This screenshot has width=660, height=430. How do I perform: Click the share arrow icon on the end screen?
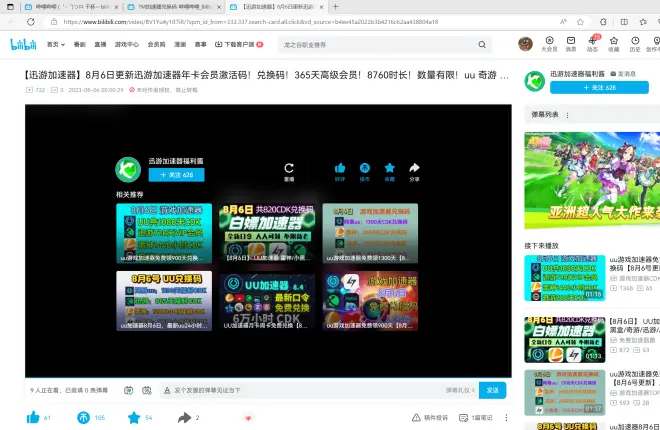[414, 168]
